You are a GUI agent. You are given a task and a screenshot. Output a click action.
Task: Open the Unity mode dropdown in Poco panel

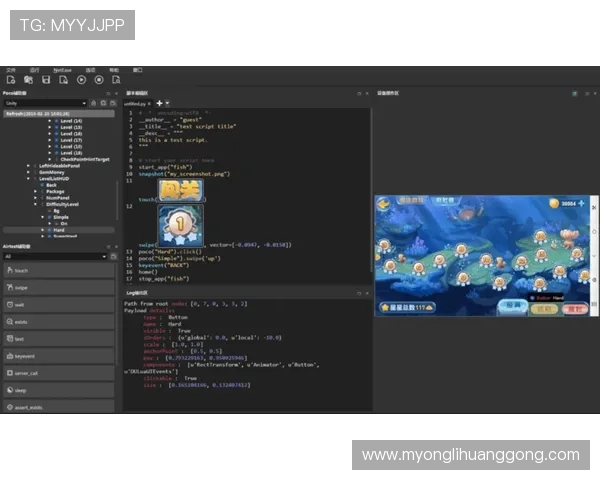pos(45,103)
